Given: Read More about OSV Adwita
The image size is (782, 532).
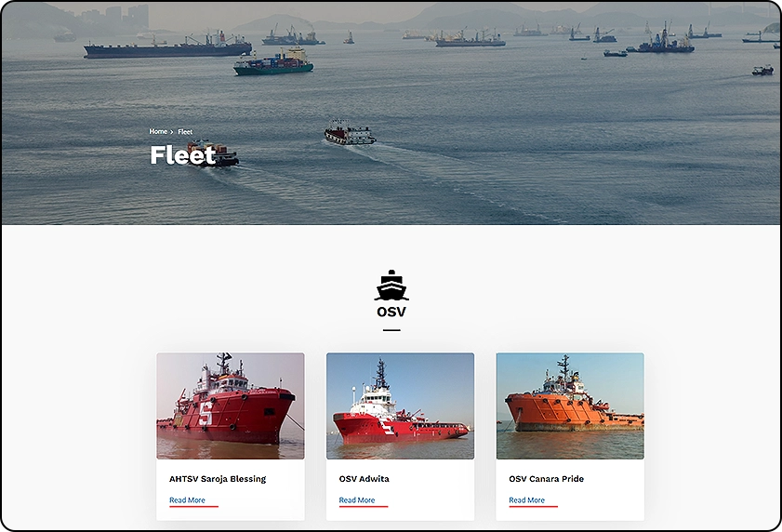Looking at the screenshot, I should [357, 500].
